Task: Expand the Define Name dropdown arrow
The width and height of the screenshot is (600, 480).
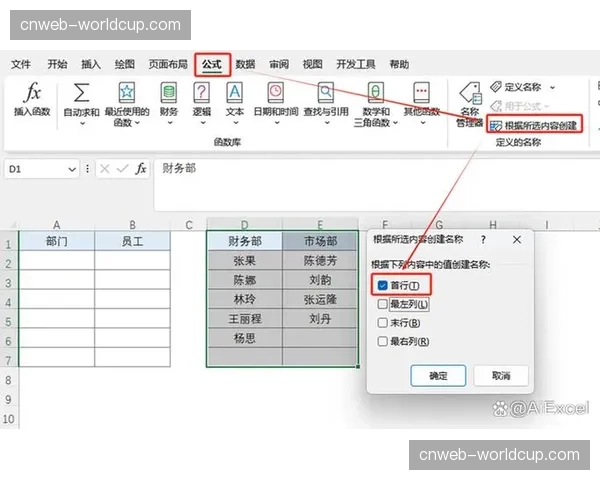Action: [553, 88]
